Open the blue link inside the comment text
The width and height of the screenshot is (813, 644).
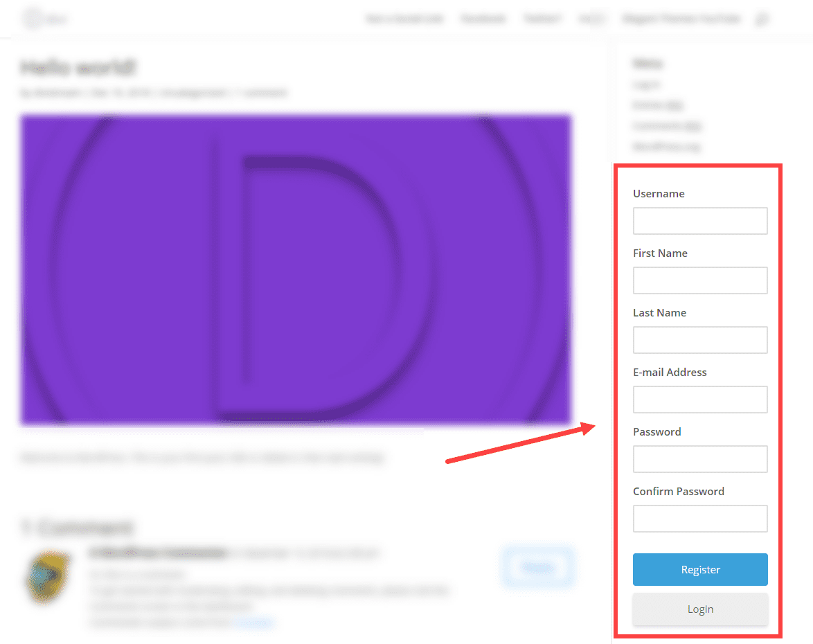[254, 622]
